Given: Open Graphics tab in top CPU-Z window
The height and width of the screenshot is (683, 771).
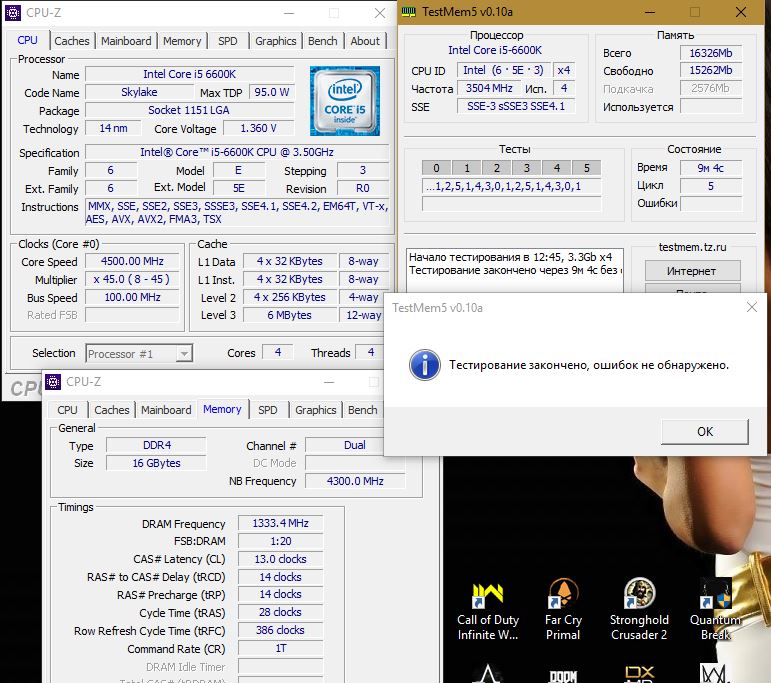Looking at the screenshot, I should point(275,41).
